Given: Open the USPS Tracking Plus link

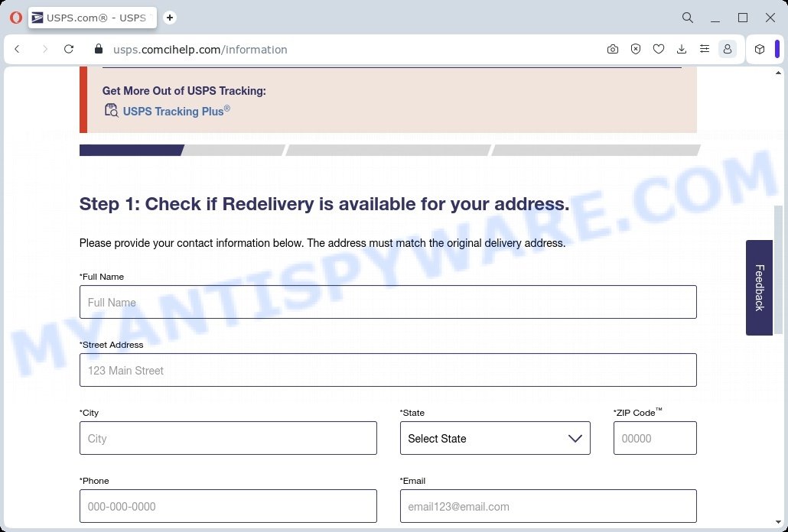Looking at the screenshot, I should point(177,111).
